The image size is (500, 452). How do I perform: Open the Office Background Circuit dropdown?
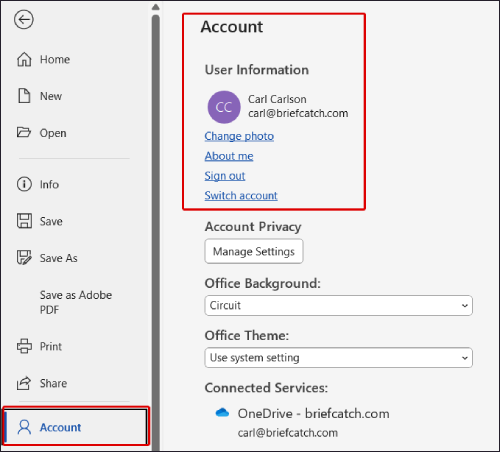click(339, 305)
